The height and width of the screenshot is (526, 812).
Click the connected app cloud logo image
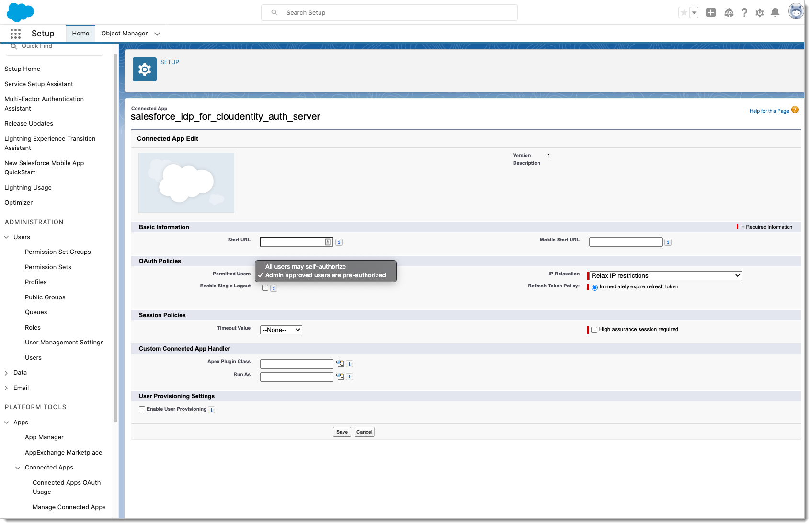tap(186, 183)
